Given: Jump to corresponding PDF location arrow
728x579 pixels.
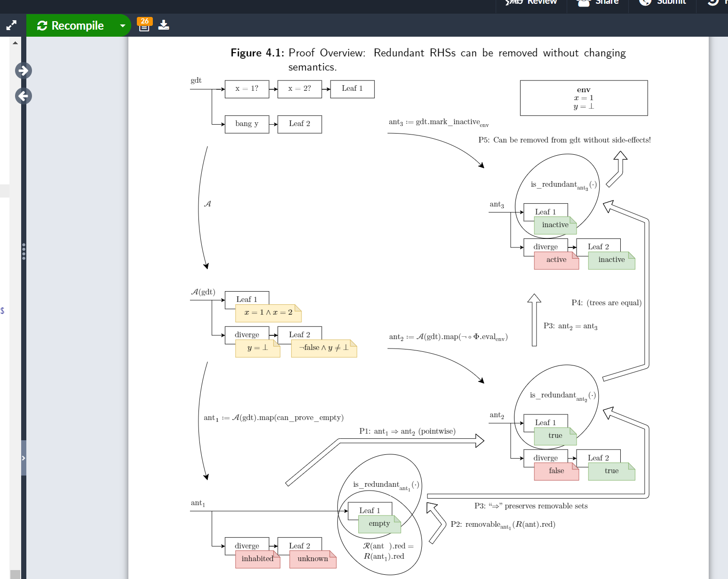Looking at the screenshot, I should (24, 71).
